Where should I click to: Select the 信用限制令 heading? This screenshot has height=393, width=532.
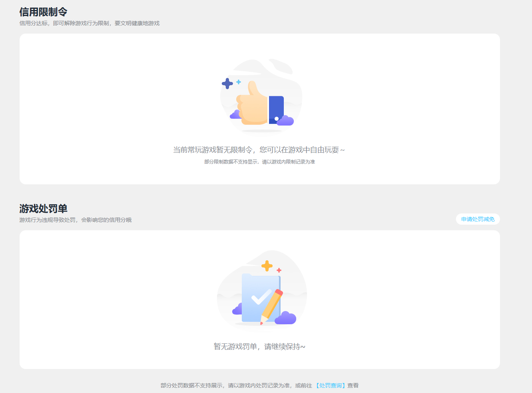(x=43, y=12)
